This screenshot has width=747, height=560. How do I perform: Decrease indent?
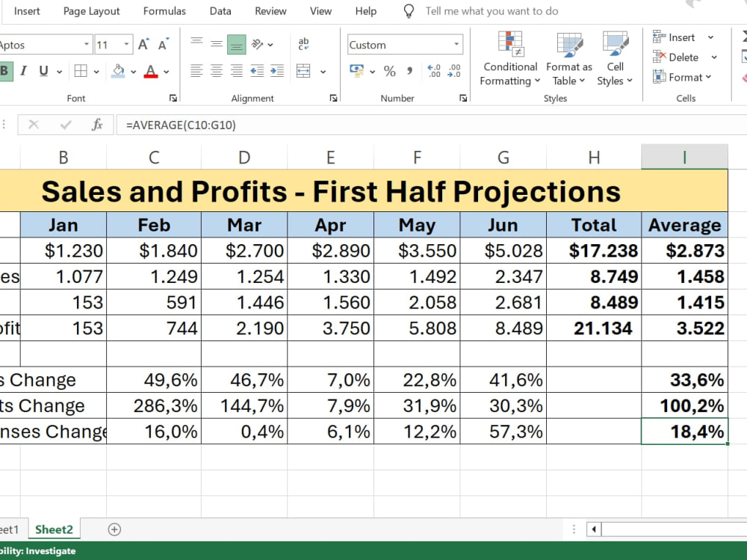pos(257,71)
